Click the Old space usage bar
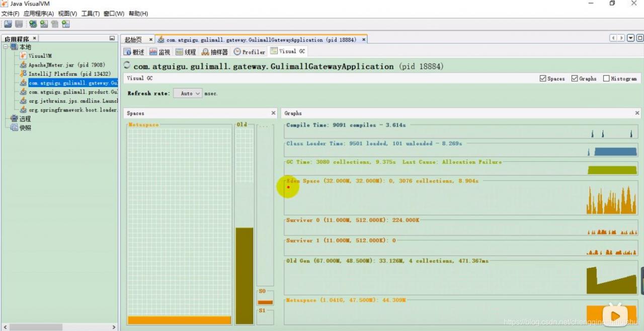 [245, 276]
